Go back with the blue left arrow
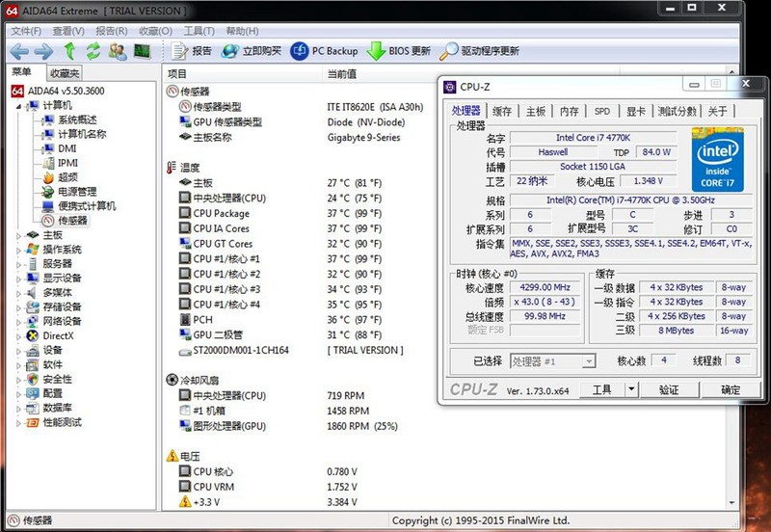 pos(19,51)
